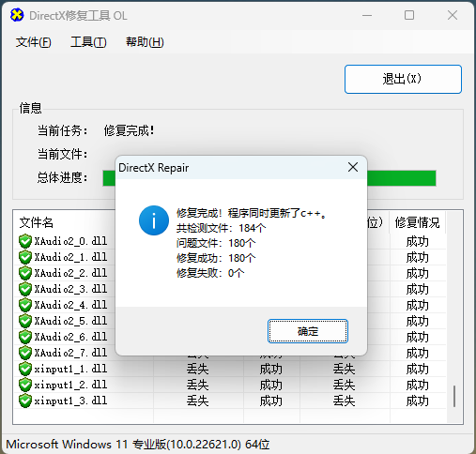Close the DirectX Repair dialog
Image resolution: width=476 pixels, height=454 pixels.
pos(353,167)
